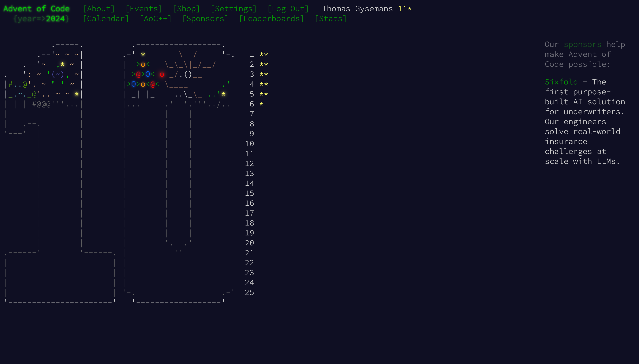The height and width of the screenshot is (364, 639).
Task: Open Settings from the top navigation
Action: pos(234,9)
